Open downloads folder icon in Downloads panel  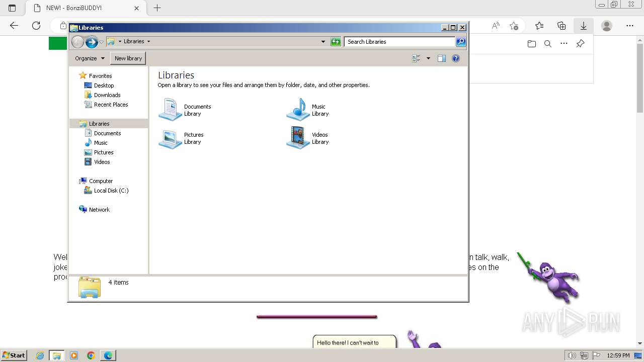pyautogui.click(x=532, y=44)
